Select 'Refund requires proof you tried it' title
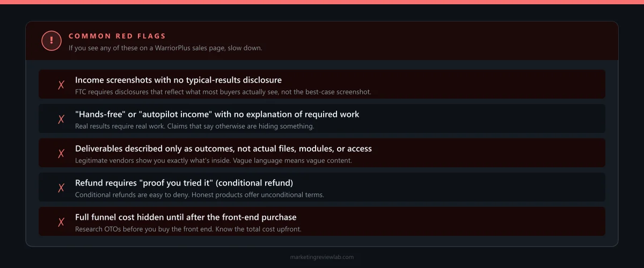644x268 pixels. click(x=184, y=183)
